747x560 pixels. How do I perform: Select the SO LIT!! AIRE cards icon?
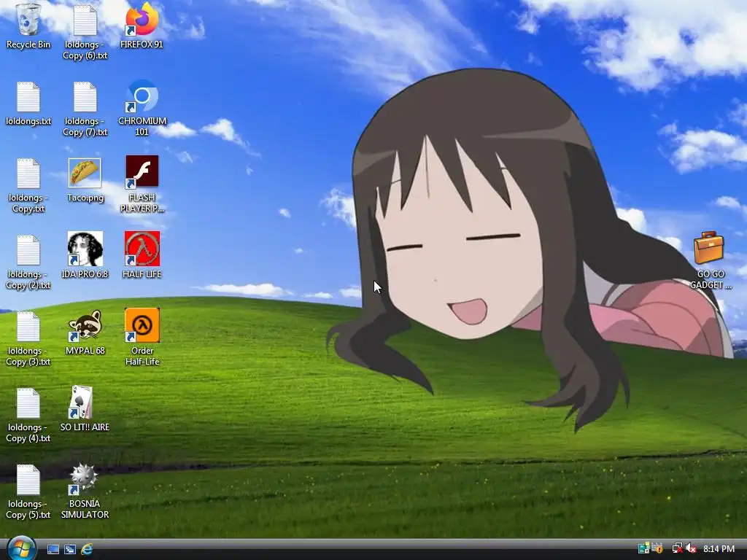tap(85, 408)
